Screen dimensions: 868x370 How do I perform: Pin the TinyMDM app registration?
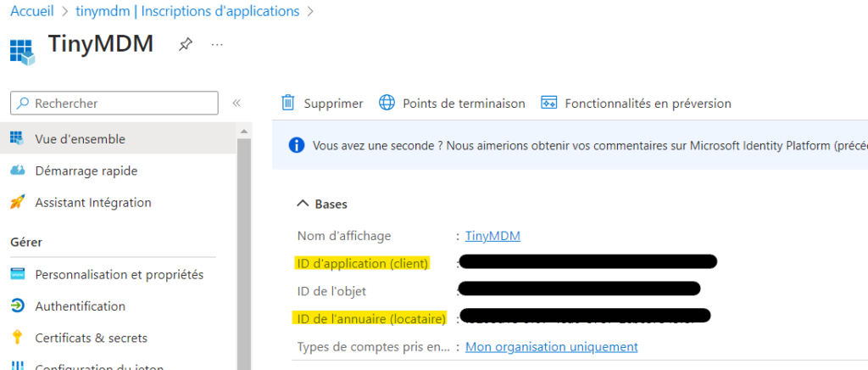pos(185,45)
